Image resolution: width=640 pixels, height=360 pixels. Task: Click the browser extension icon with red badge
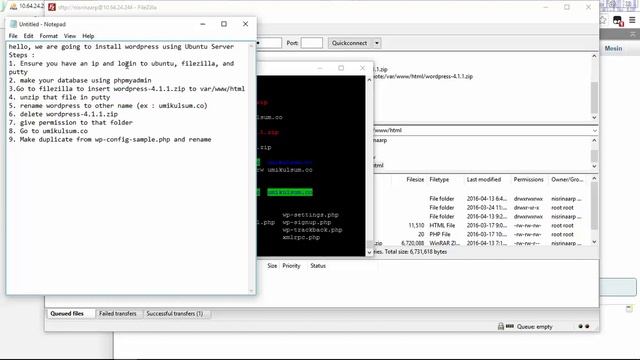618,20
